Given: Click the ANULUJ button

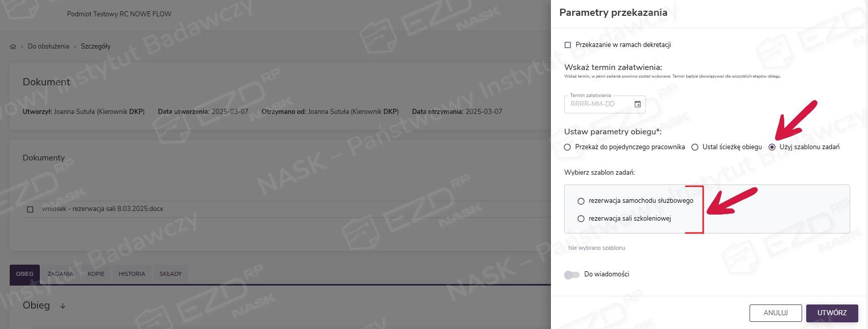Looking at the screenshot, I should pyautogui.click(x=776, y=313).
